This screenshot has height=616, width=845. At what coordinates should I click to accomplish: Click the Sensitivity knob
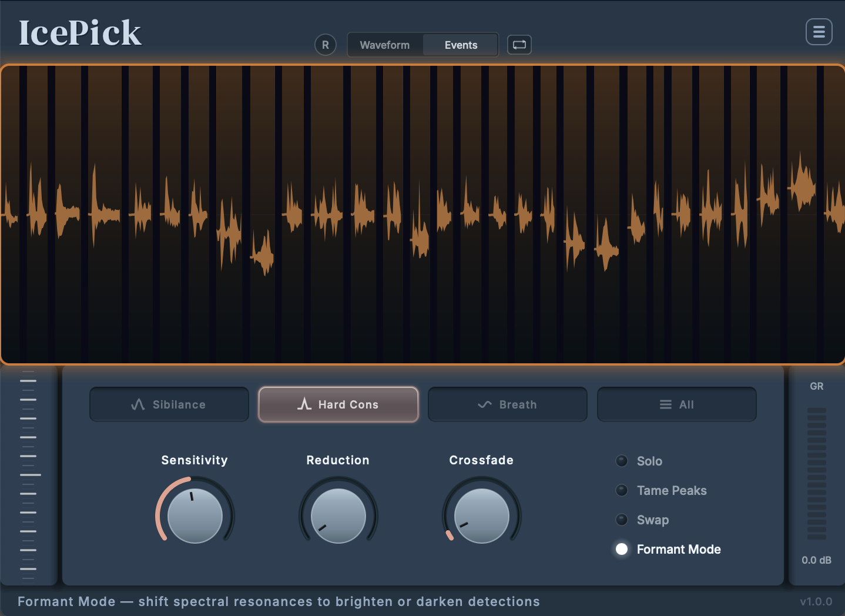click(195, 515)
